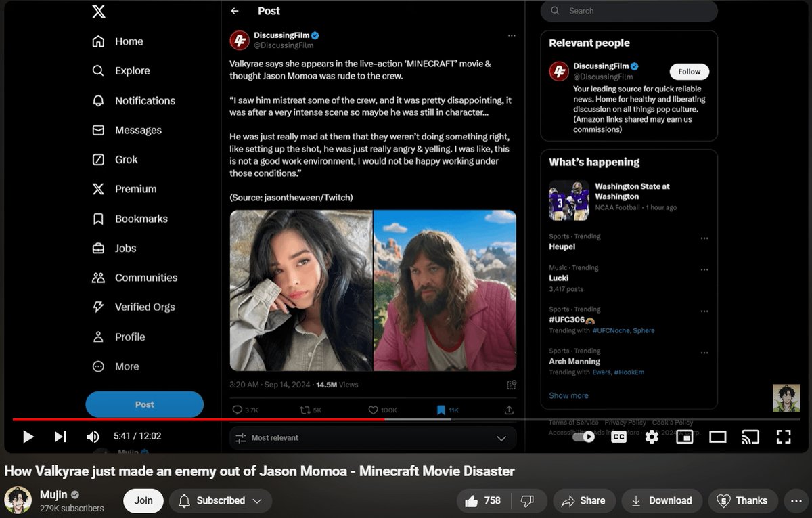The height and width of the screenshot is (518, 812).
Task: Click the More circle icon in sidebar
Action: 98,366
